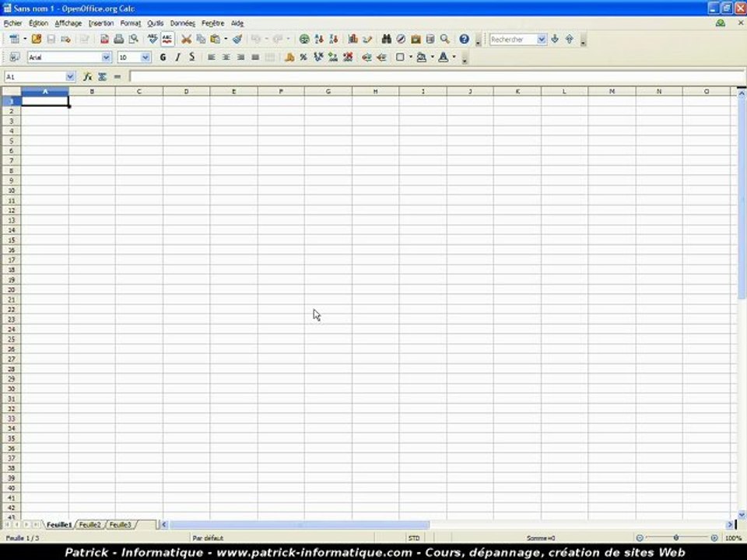The image size is (747, 560).
Task: Run the spellcheck ABC checkmark icon
Action: click(153, 39)
